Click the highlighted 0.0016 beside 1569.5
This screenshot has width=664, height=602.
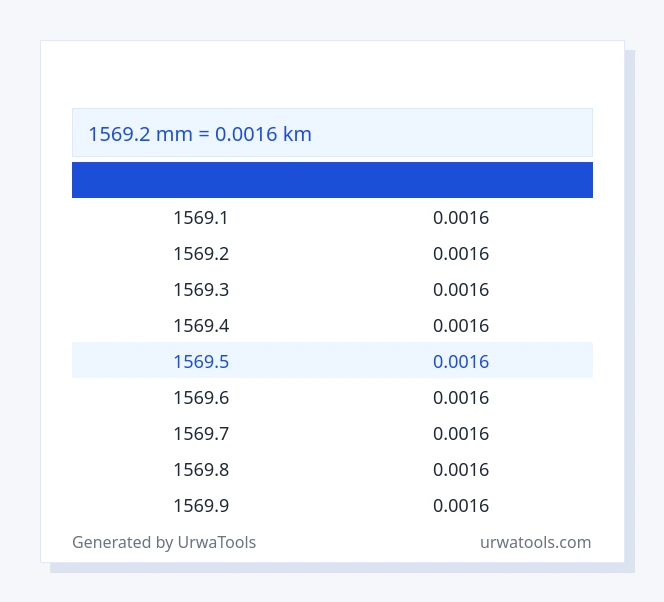coord(461,362)
